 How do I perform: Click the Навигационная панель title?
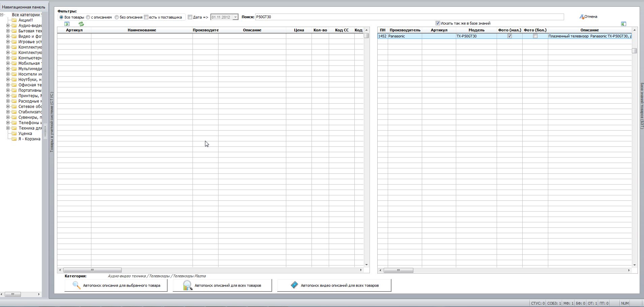coord(24,7)
